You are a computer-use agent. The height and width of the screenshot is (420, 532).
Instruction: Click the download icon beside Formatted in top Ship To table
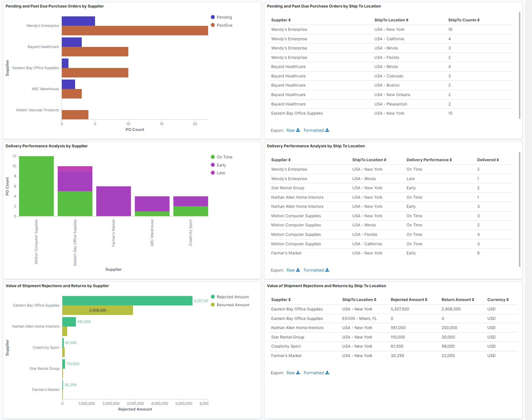click(x=328, y=130)
